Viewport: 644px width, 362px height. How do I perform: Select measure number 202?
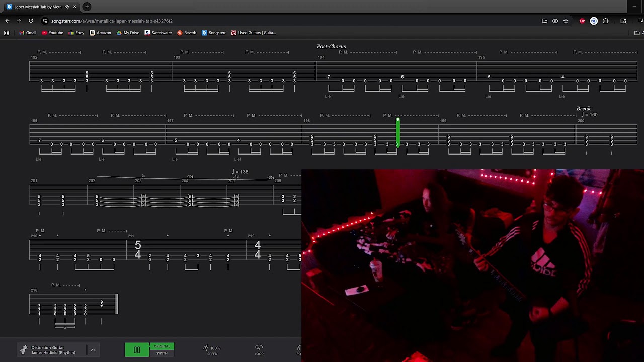pos(92,180)
